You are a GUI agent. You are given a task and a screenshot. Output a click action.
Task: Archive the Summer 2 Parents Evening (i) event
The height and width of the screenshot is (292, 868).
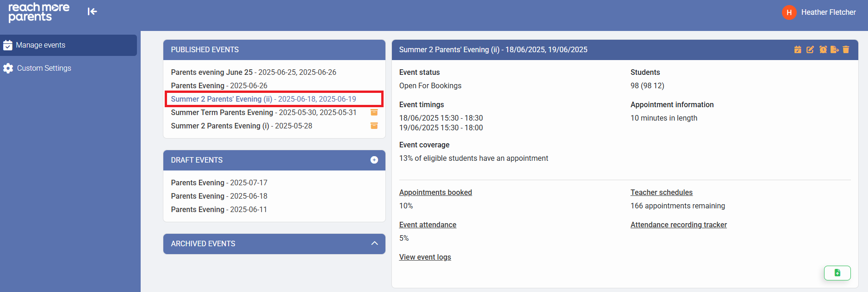click(x=374, y=126)
